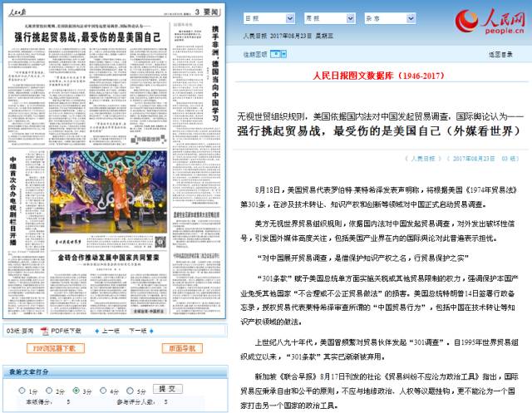Go to next page via 下一版
Viewport: 532px width, 413px height.
(138, 331)
